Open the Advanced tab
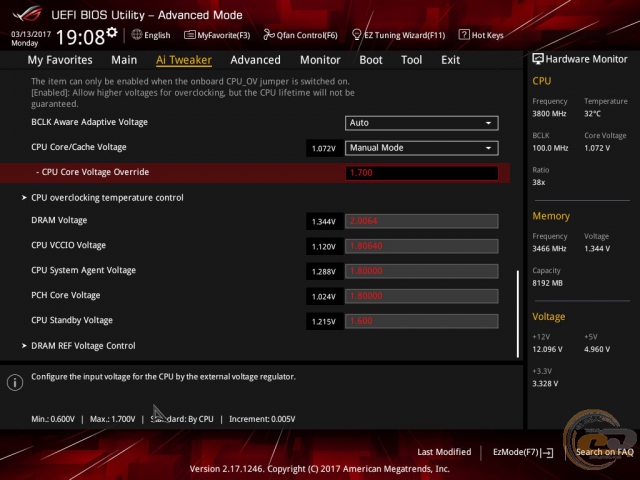Screen dimensions: 640x480 coord(256,60)
